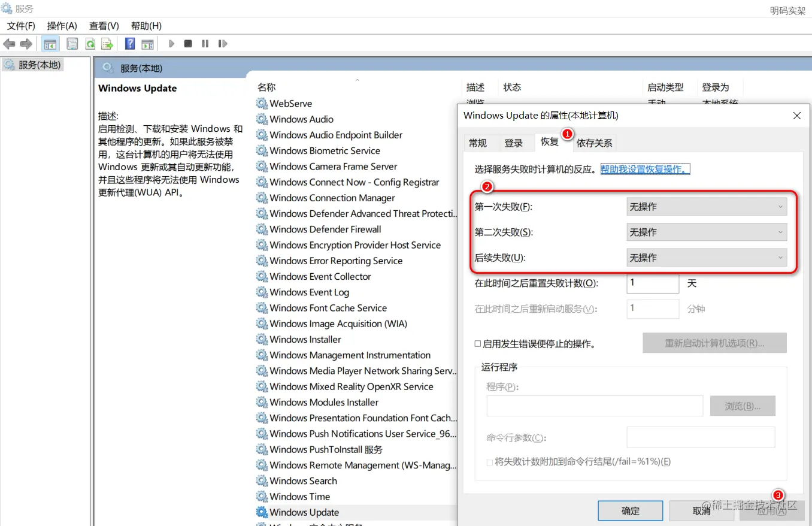This screenshot has width=812, height=526.
Task: Check 将失败计数附加到命令行结尾 checkbox
Action: [x=490, y=462]
